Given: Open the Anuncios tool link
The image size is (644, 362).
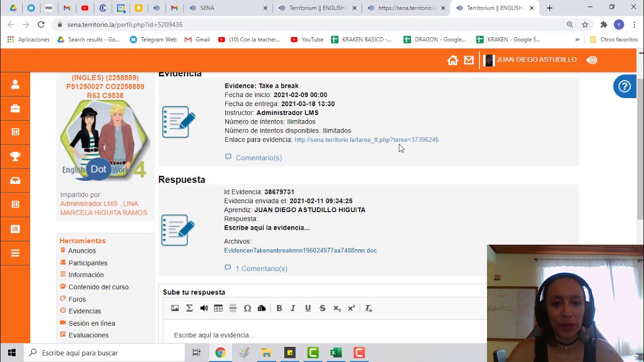Looking at the screenshot, I should (x=82, y=251).
